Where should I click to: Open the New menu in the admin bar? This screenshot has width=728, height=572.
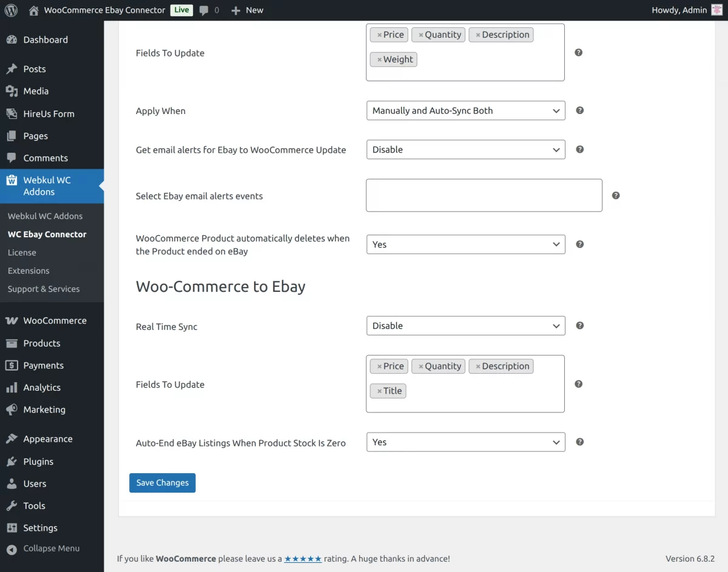pos(246,10)
